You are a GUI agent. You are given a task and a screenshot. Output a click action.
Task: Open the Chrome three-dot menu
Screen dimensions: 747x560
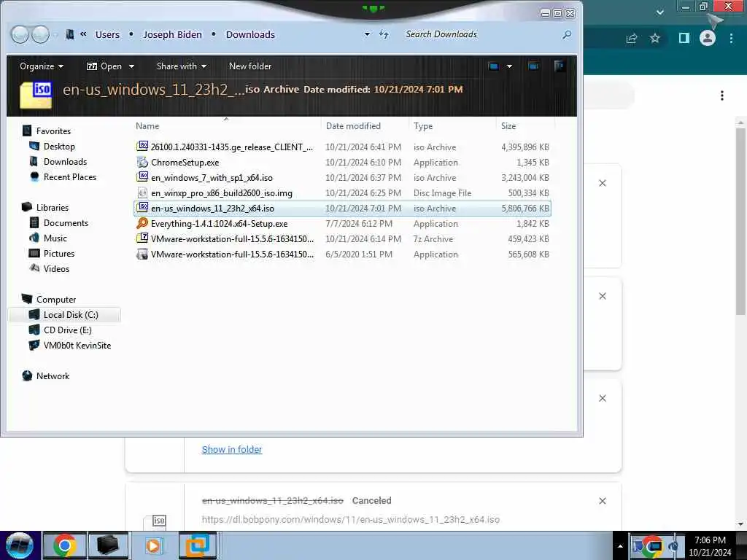(731, 38)
